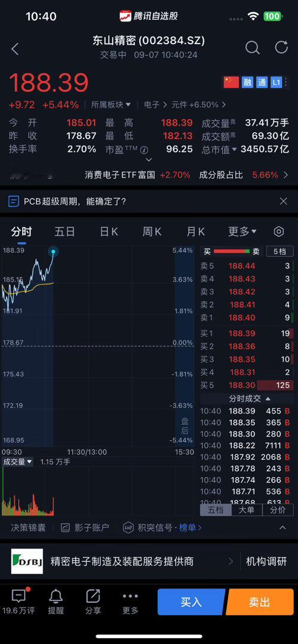This screenshot has width=298, height=644.
Task: Open chart settings hexagon icon
Action: click(279, 231)
